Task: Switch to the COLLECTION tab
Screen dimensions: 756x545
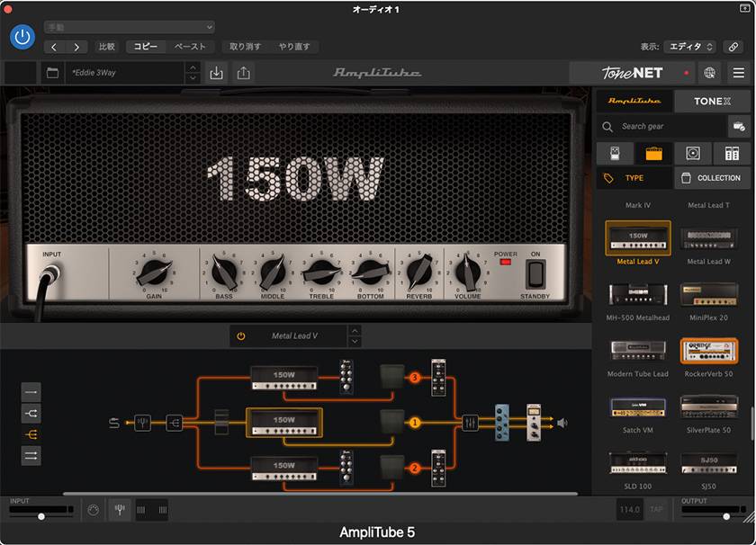Action: (711, 178)
